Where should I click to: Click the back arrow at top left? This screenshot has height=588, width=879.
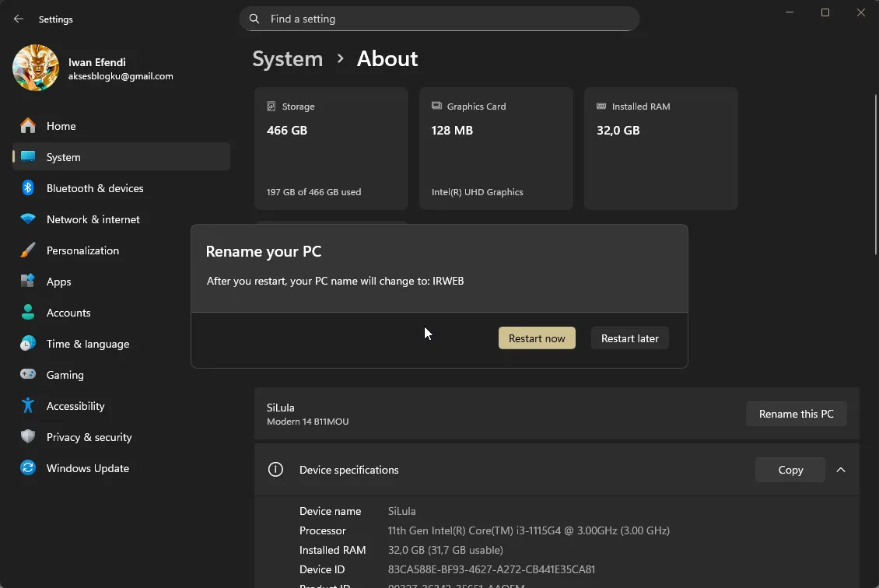[x=18, y=19]
